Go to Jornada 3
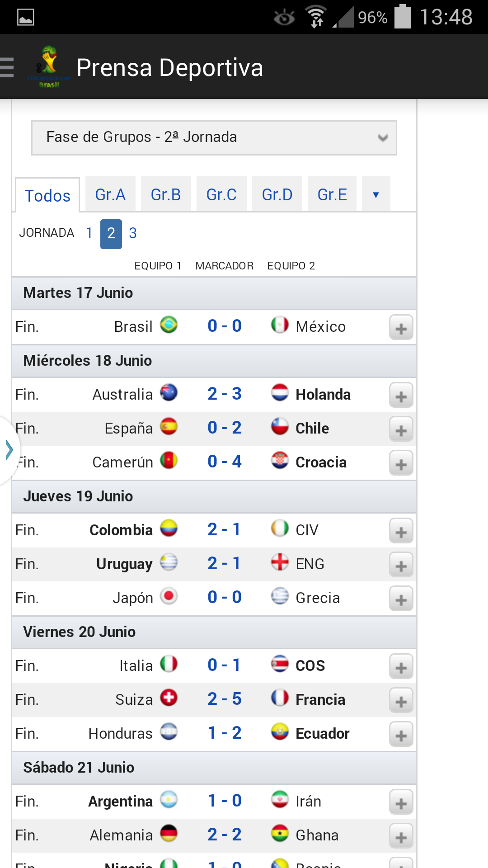 point(133,234)
